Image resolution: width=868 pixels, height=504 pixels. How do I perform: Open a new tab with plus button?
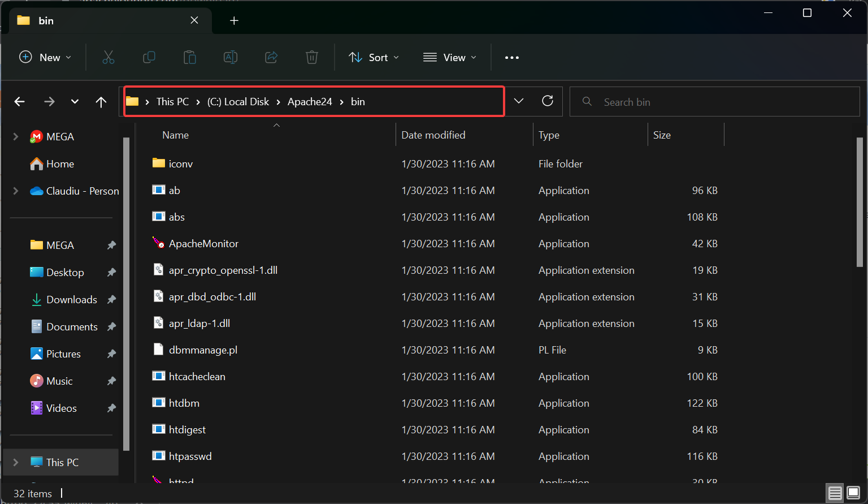coord(234,21)
